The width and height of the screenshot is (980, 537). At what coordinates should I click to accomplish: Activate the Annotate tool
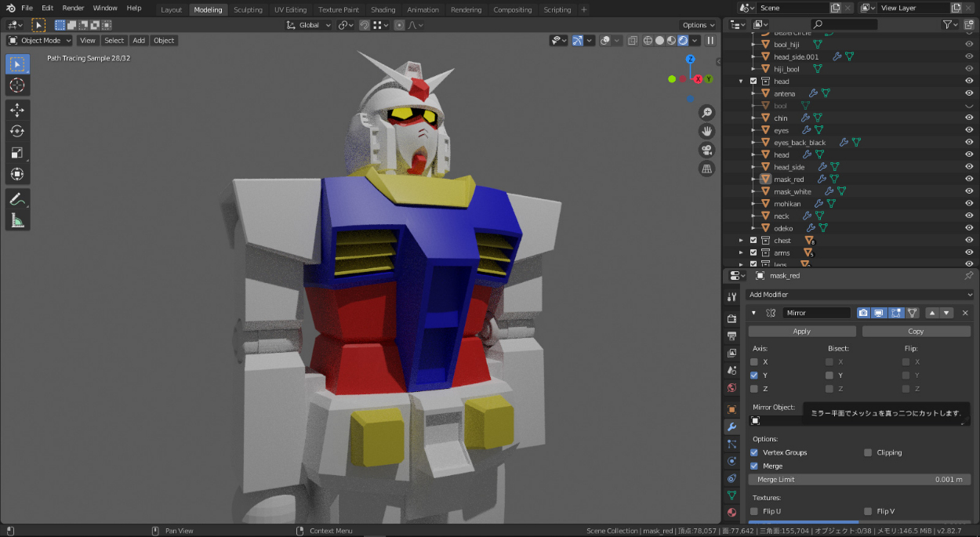17,199
